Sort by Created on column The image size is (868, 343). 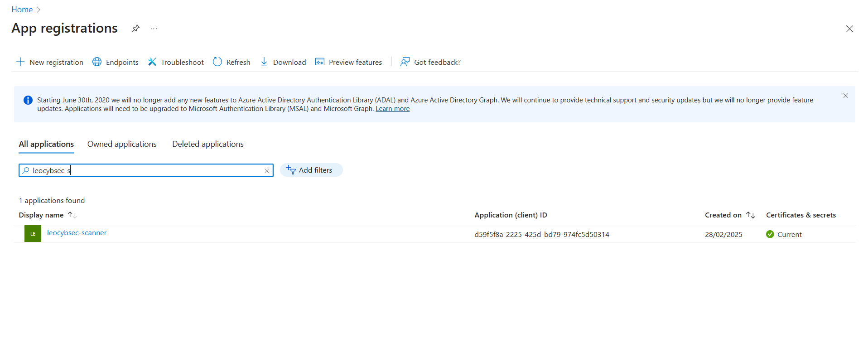[730, 215]
